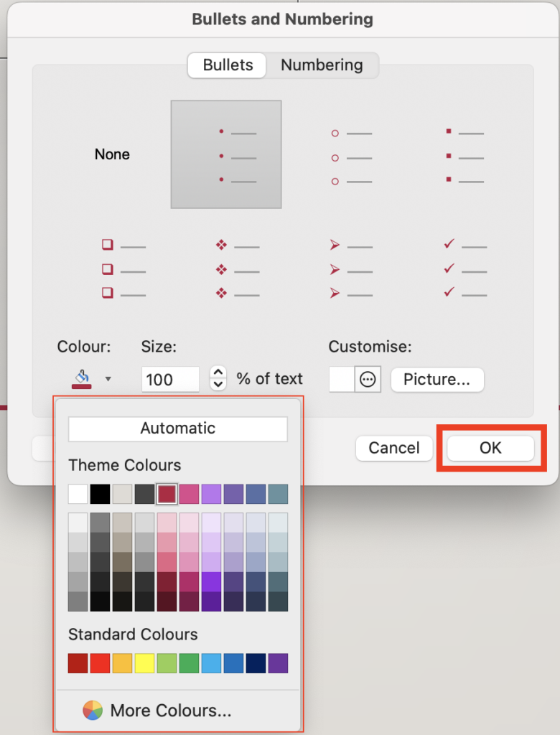560x735 pixels.
Task: Select the filled circle bullet style
Action: (x=225, y=154)
